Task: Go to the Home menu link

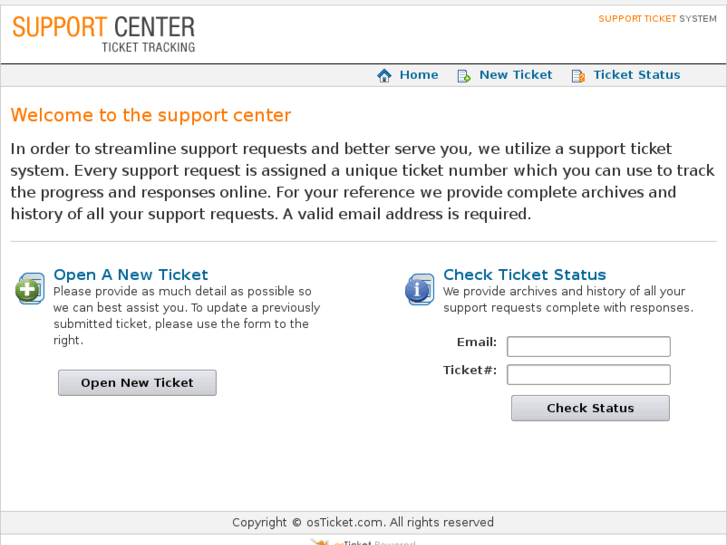Action: tap(418, 75)
